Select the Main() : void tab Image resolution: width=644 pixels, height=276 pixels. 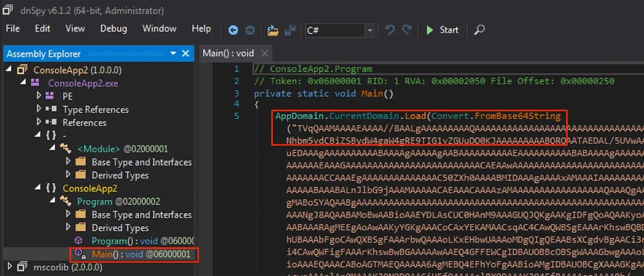pos(228,53)
